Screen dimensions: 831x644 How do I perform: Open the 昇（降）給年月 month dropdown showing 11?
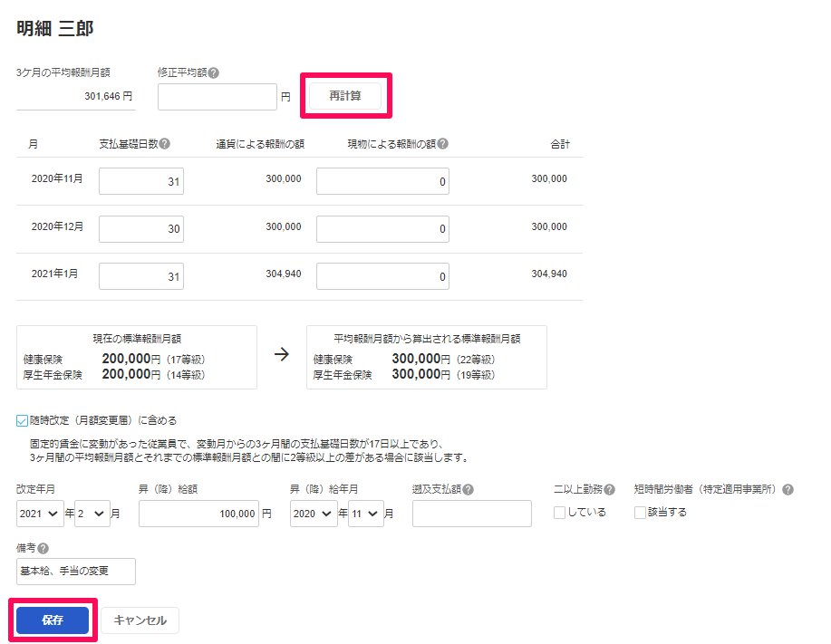(x=366, y=514)
